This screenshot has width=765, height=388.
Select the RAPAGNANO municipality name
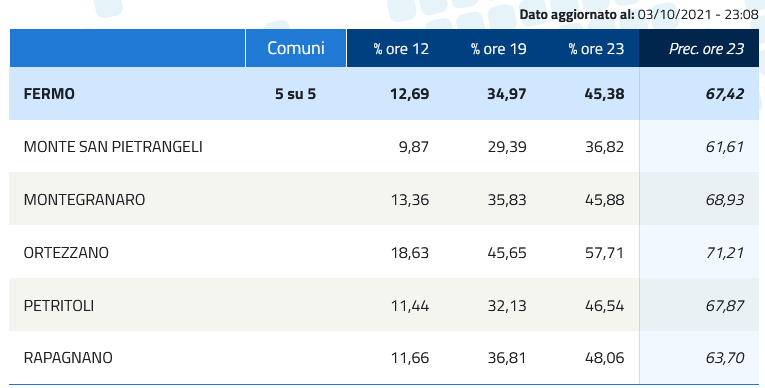[x=68, y=358]
